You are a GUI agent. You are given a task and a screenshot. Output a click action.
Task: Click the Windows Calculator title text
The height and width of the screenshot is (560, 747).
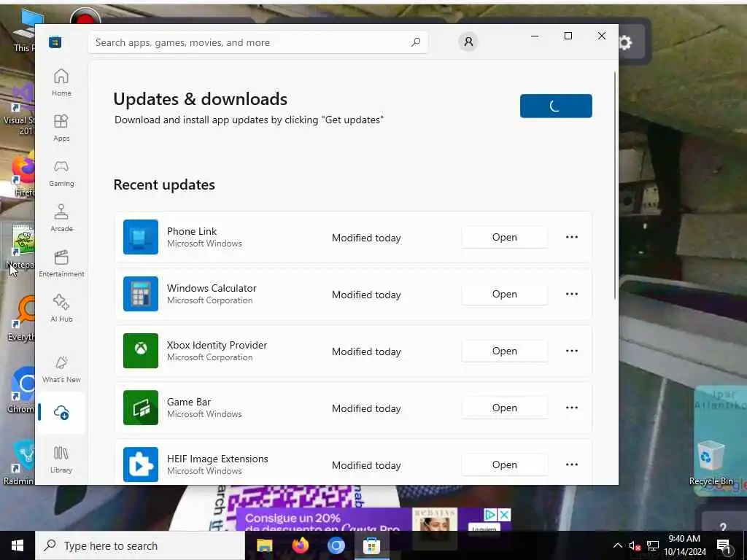[212, 288]
